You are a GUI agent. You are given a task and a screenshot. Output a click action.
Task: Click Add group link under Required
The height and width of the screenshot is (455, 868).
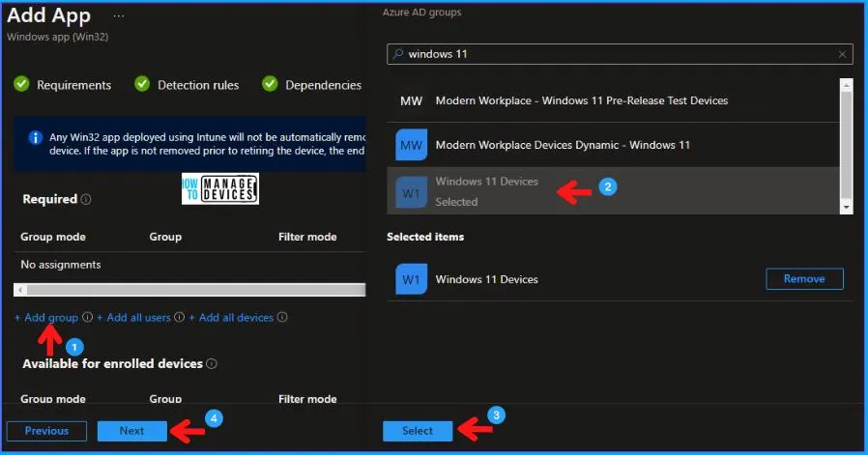[x=46, y=318]
